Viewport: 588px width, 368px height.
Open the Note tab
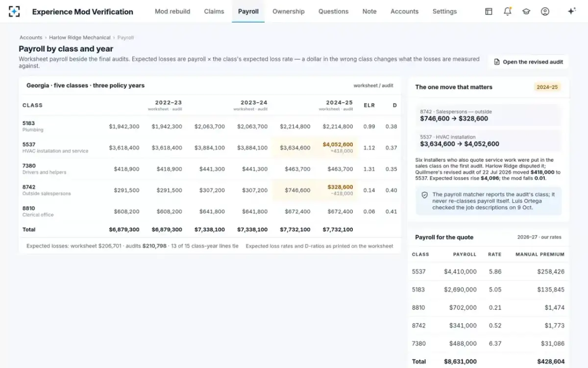[x=369, y=11]
